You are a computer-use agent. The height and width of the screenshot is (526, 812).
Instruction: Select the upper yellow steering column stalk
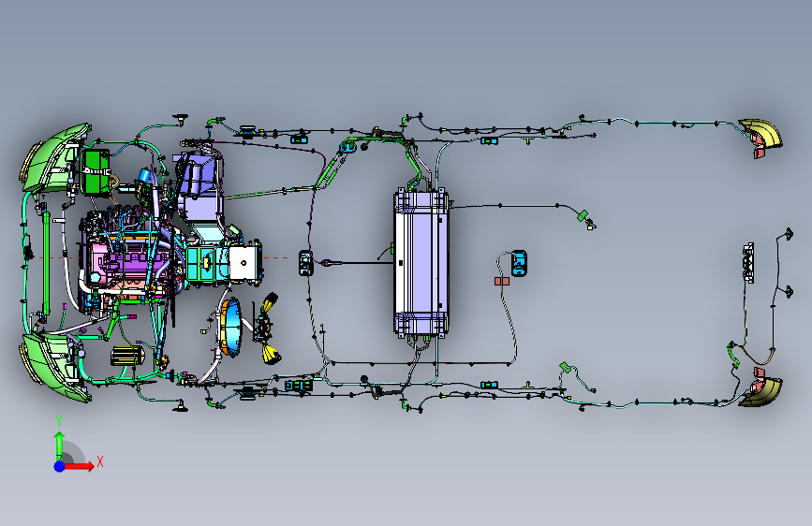coord(270,303)
